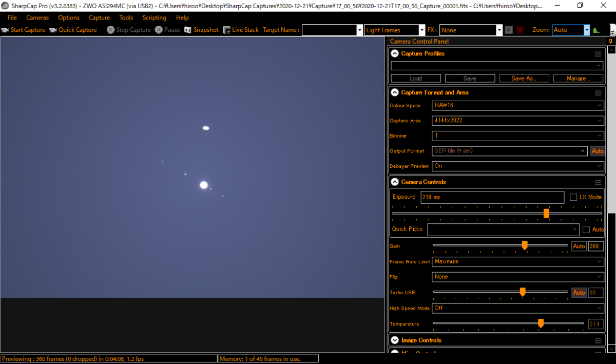The width and height of the screenshot is (616, 364).
Task: Open Capture Format and Area hamburger menu
Action: click(598, 93)
